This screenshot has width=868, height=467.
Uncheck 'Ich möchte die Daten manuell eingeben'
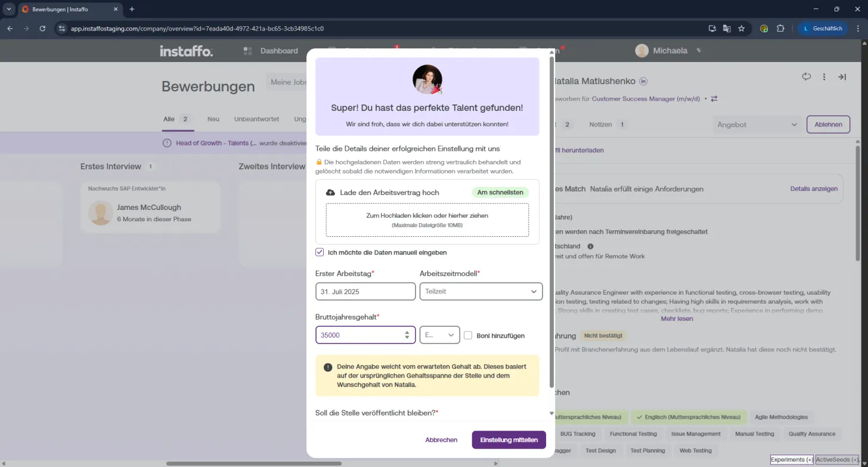click(x=320, y=252)
